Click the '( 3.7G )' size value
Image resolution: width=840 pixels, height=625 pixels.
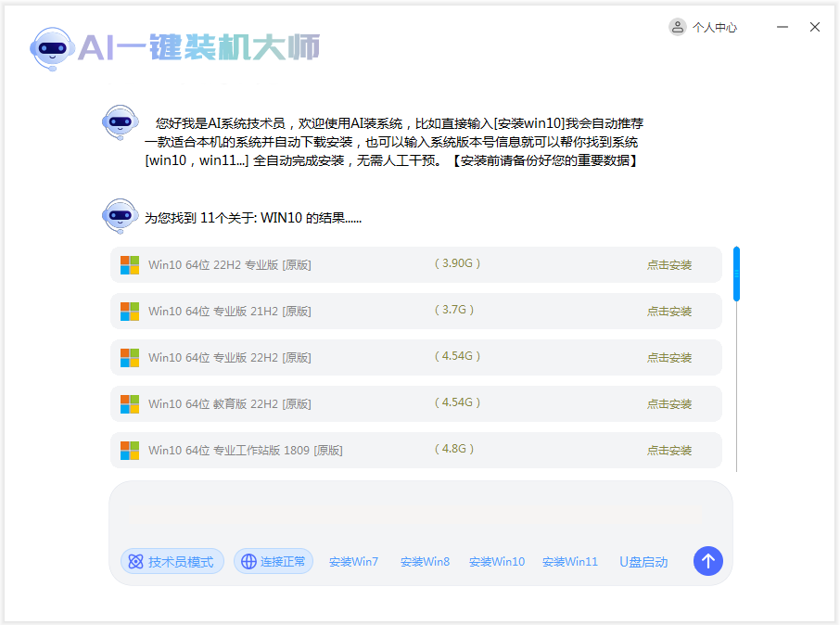tap(453, 310)
